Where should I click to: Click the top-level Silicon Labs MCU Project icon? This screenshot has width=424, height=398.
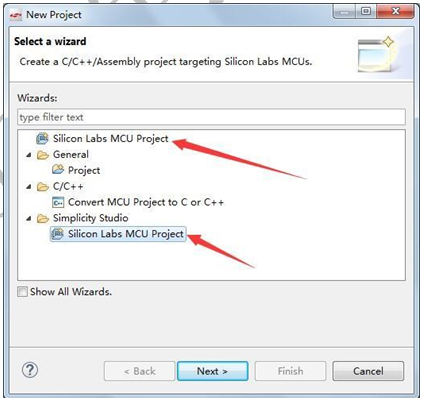click(42, 138)
